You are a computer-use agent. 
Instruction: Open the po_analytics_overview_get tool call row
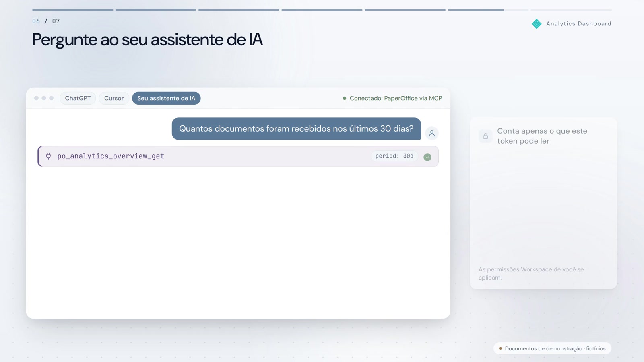(238, 156)
